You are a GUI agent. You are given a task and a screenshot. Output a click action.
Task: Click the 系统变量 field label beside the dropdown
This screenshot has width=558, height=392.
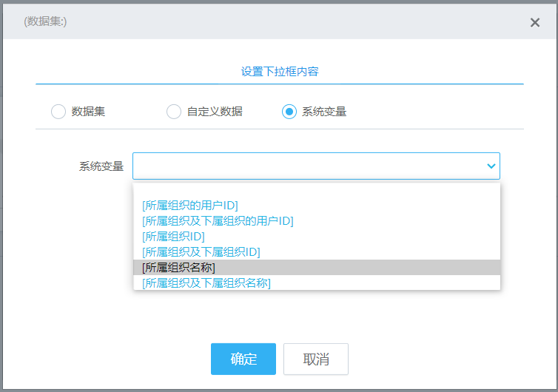[101, 166]
